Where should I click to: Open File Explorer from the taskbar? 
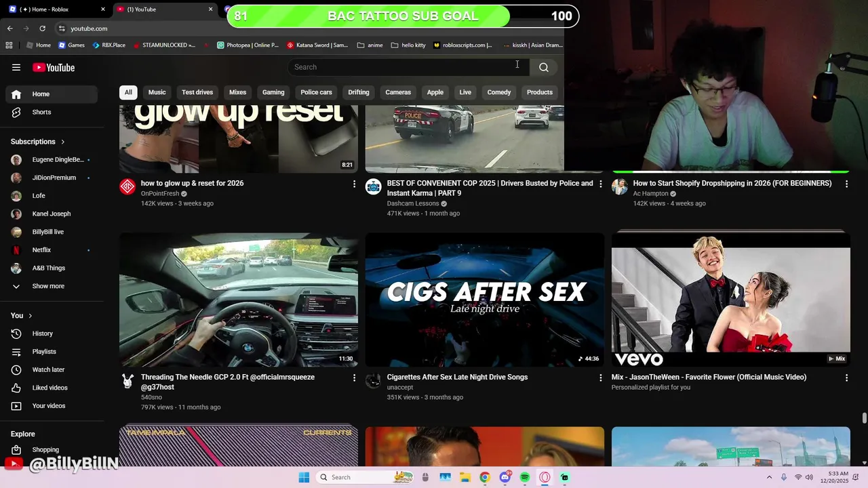point(465,477)
